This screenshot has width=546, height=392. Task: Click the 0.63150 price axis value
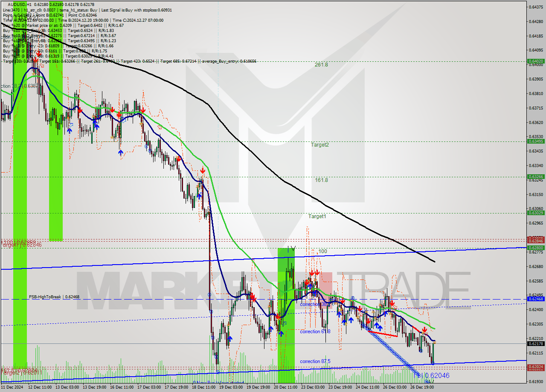tap(537, 194)
